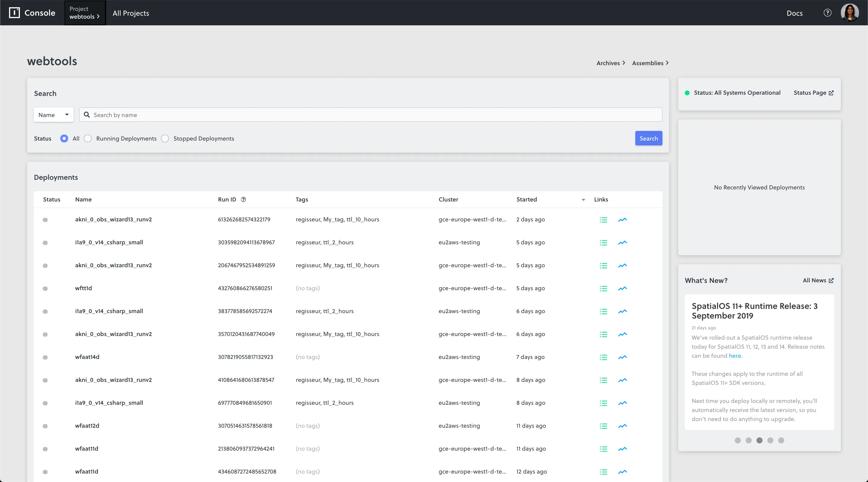Click the Run ID help question icon
The image size is (868, 482).
click(243, 199)
